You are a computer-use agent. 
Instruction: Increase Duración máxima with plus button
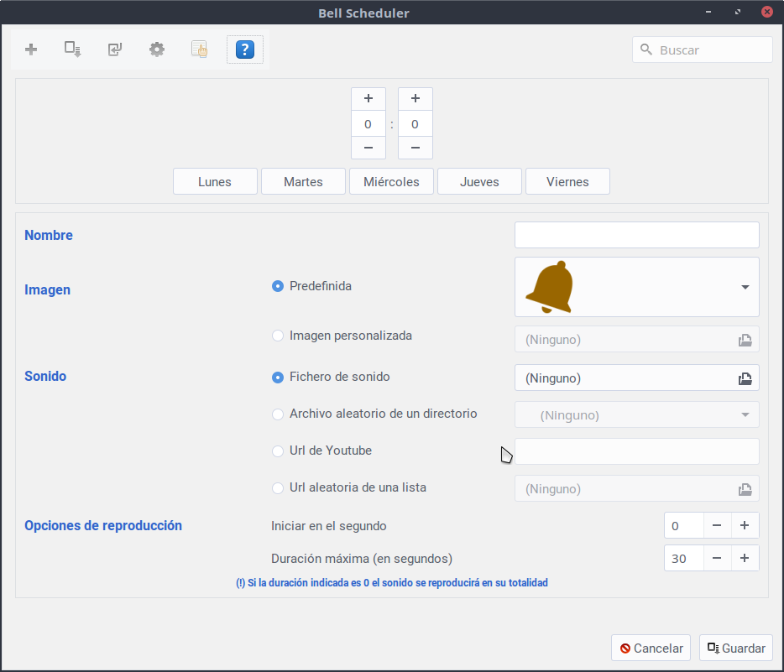(745, 558)
